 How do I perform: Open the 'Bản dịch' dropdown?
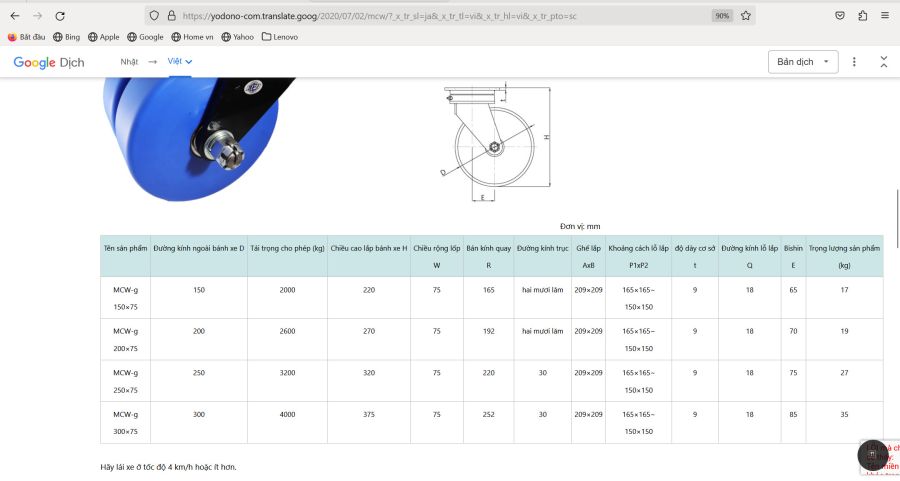point(803,62)
